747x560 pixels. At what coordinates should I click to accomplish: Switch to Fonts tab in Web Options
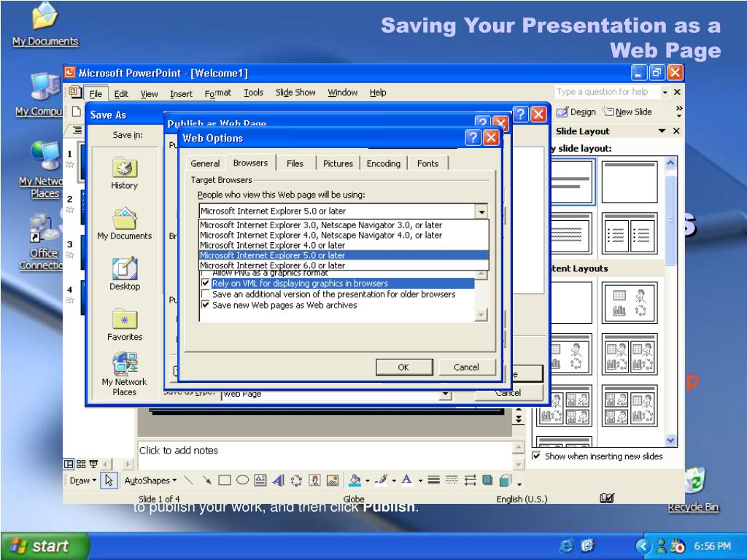(x=427, y=163)
